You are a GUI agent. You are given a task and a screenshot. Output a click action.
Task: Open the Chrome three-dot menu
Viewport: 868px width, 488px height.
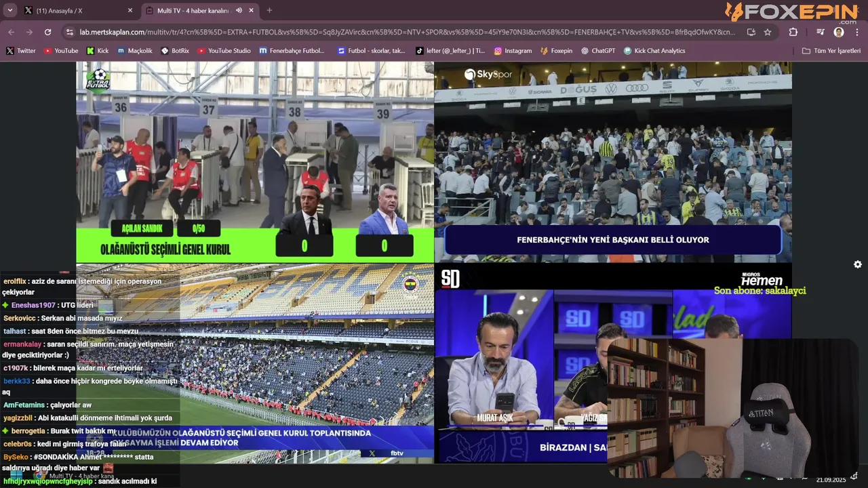coord(857,32)
